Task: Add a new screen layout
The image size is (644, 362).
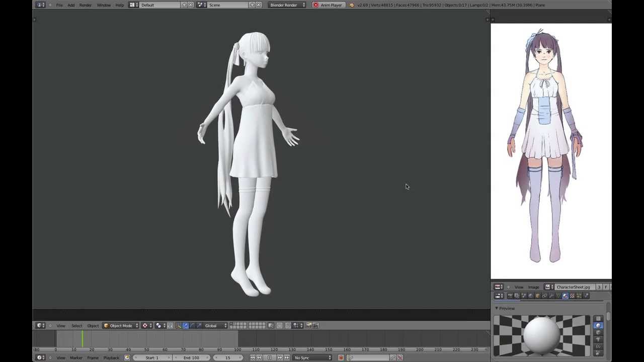Action: pos(184,5)
